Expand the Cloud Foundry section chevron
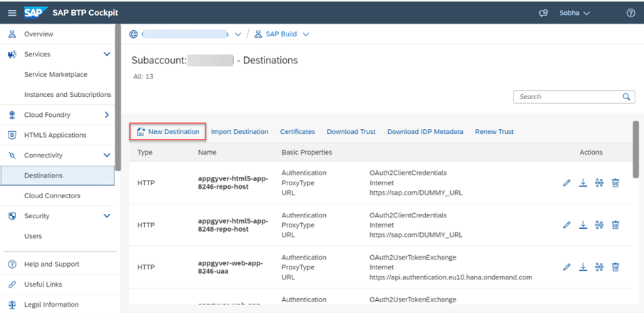This screenshot has height=313, width=644. coord(107,115)
